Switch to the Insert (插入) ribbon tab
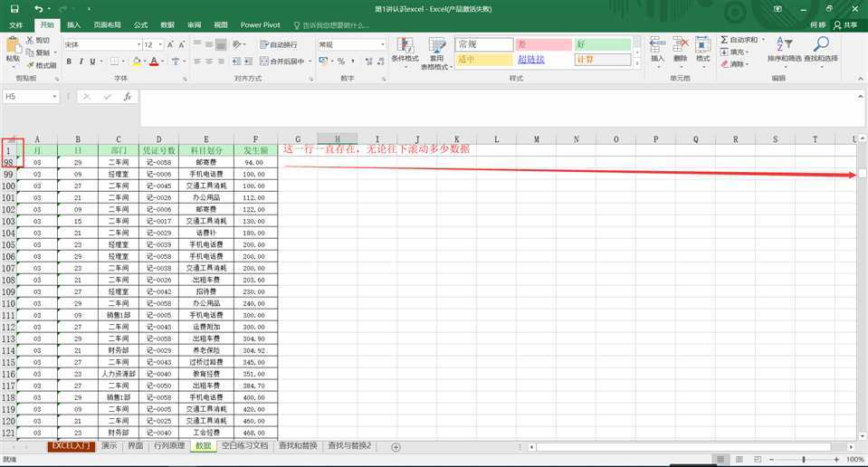Image resolution: width=868 pixels, height=467 pixels. pyautogui.click(x=73, y=25)
